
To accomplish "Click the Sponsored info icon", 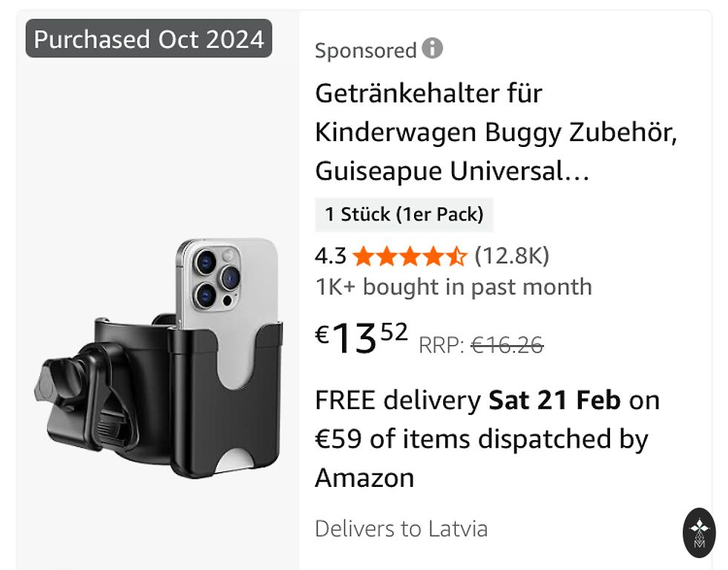I will tap(432, 49).
